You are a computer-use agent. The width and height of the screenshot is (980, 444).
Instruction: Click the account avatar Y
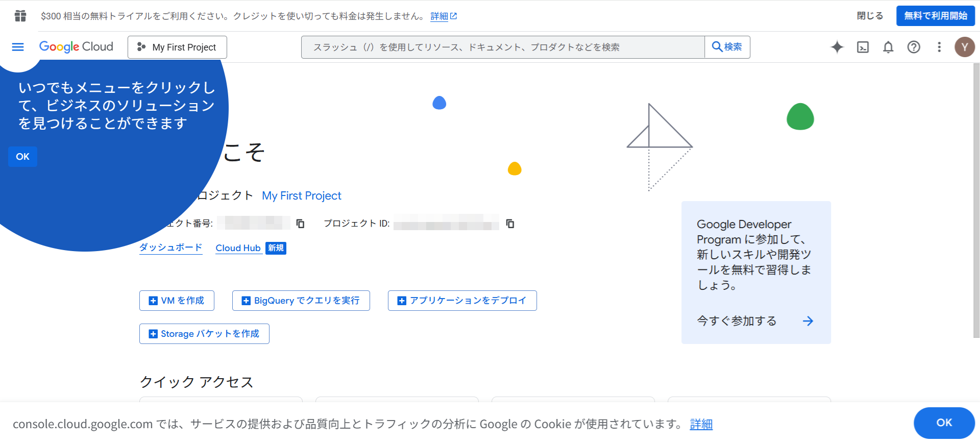click(x=964, y=47)
